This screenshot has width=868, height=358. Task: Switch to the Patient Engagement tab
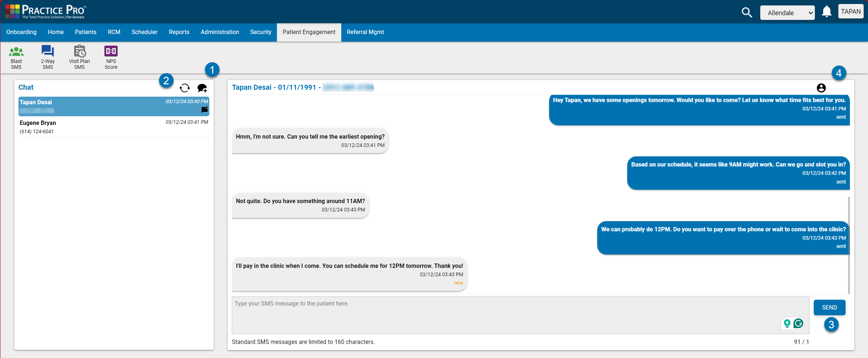click(x=309, y=32)
